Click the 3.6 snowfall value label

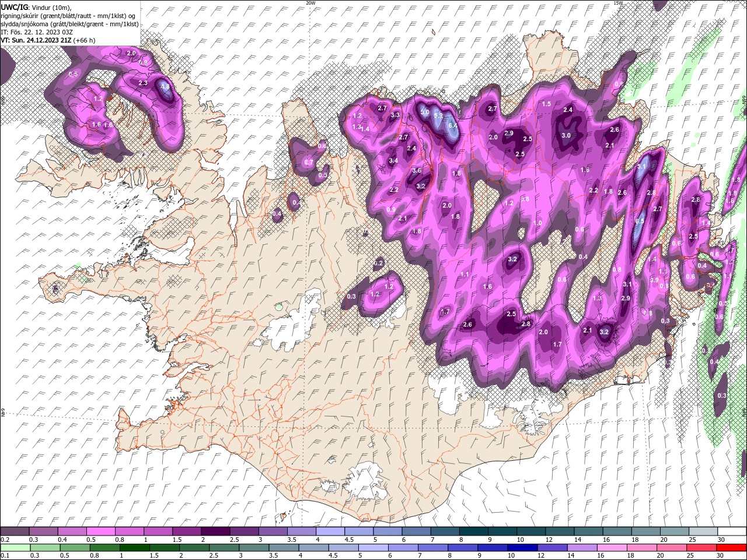pos(417,170)
